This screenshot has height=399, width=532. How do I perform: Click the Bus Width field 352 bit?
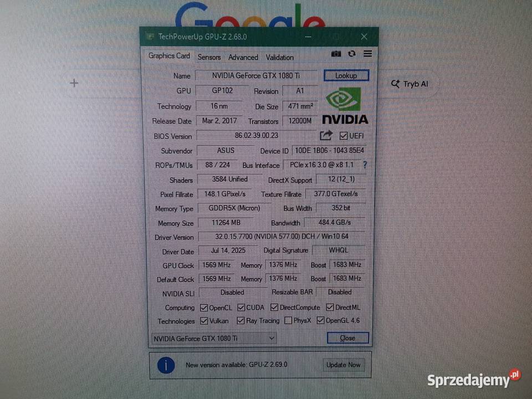pyautogui.click(x=341, y=208)
